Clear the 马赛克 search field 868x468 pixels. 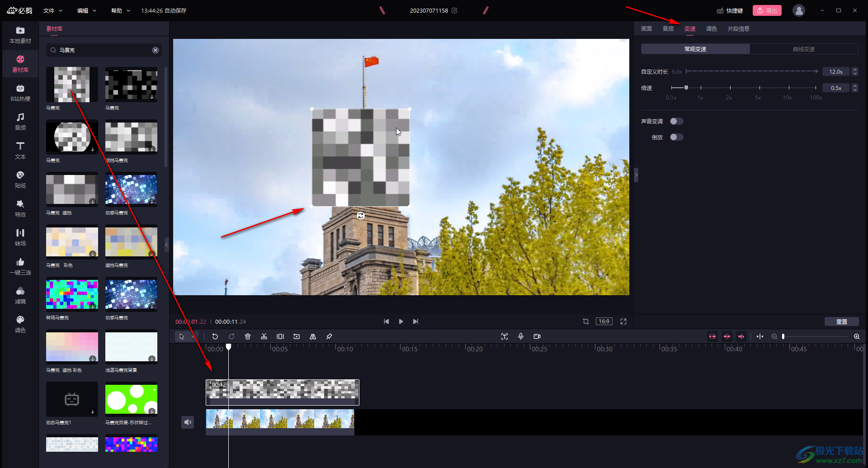(x=156, y=50)
